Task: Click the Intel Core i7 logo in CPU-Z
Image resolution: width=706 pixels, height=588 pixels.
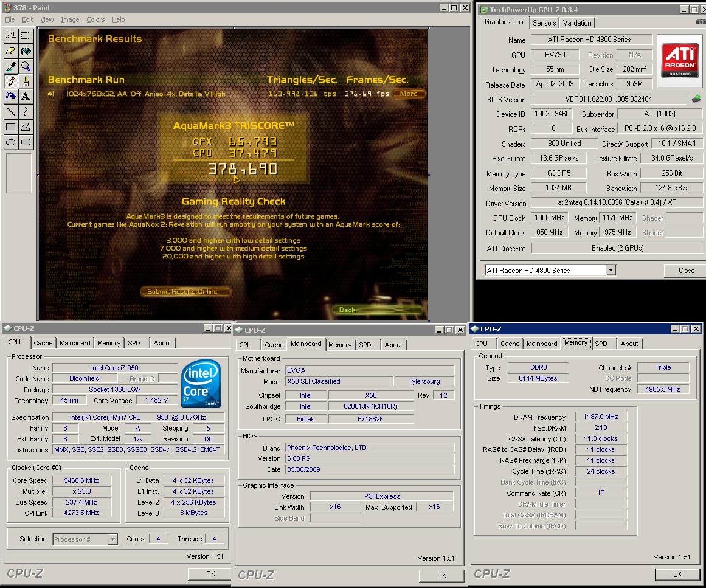Action: (x=201, y=383)
